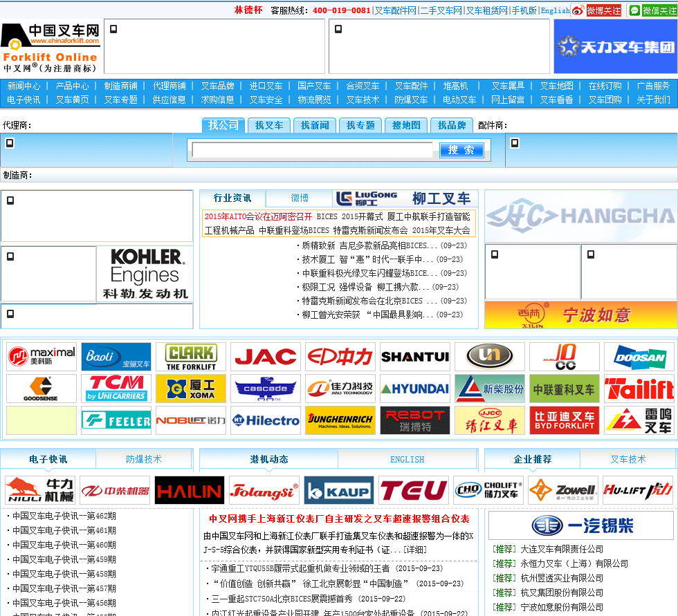Open 新闻中心 in the navigation bar
Screen dimensions: 678x616
pyautogui.click(x=24, y=86)
